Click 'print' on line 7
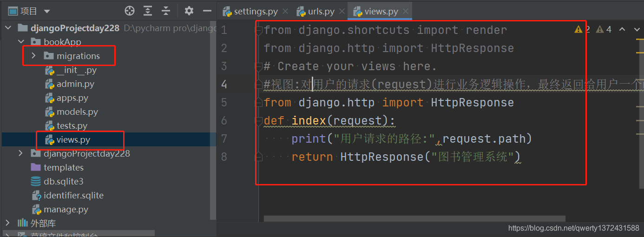This screenshot has height=237, width=644. click(309, 138)
